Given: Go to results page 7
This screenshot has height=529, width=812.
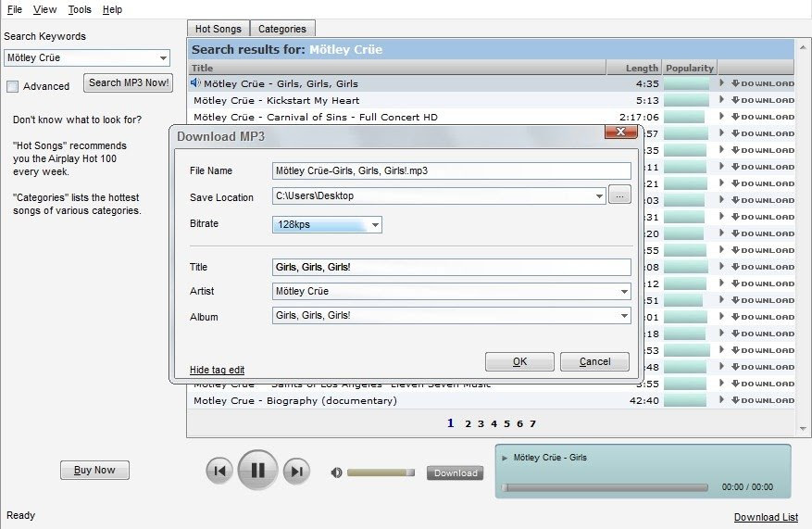Looking at the screenshot, I should tap(532, 423).
